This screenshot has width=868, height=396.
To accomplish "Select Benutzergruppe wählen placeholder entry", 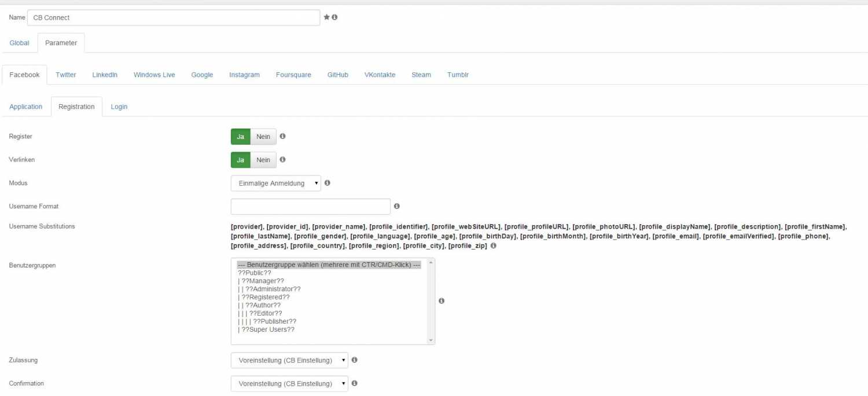I will click(x=329, y=265).
